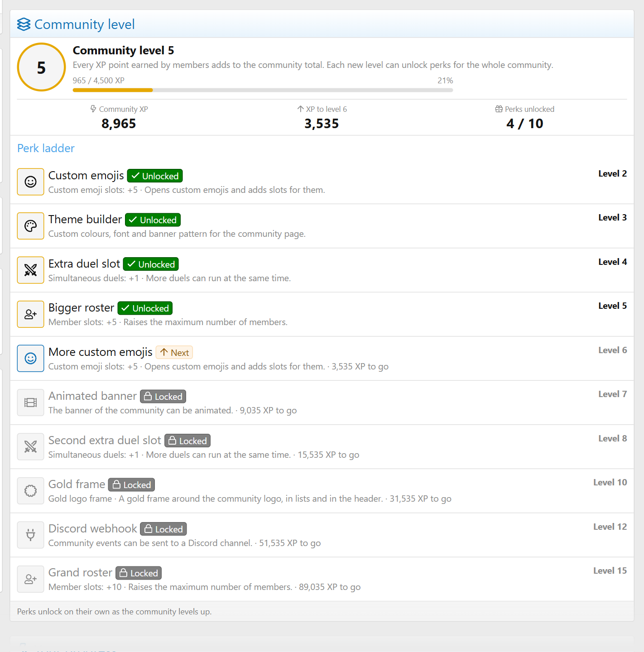Click the More custom emojis blue smiley icon

pyautogui.click(x=30, y=359)
